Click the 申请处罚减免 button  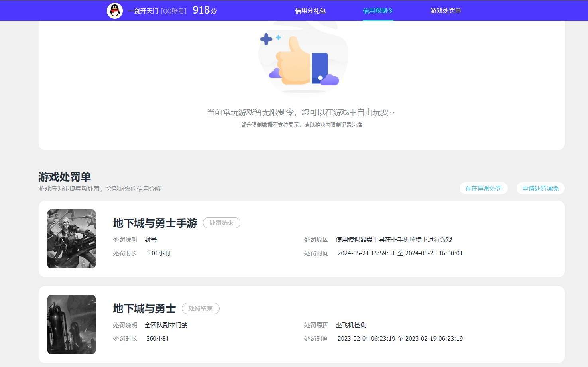pos(541,188)
